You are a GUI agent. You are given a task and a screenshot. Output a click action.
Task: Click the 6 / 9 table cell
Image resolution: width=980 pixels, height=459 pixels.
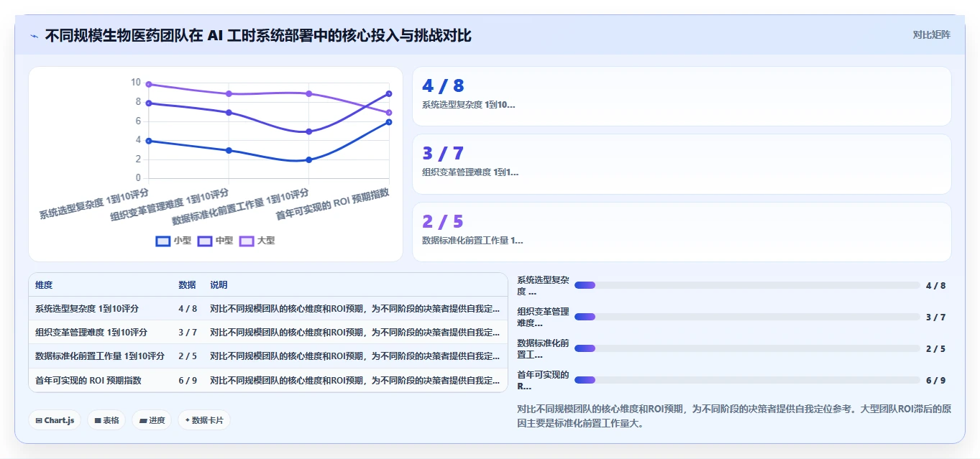[x=188, y=380]
